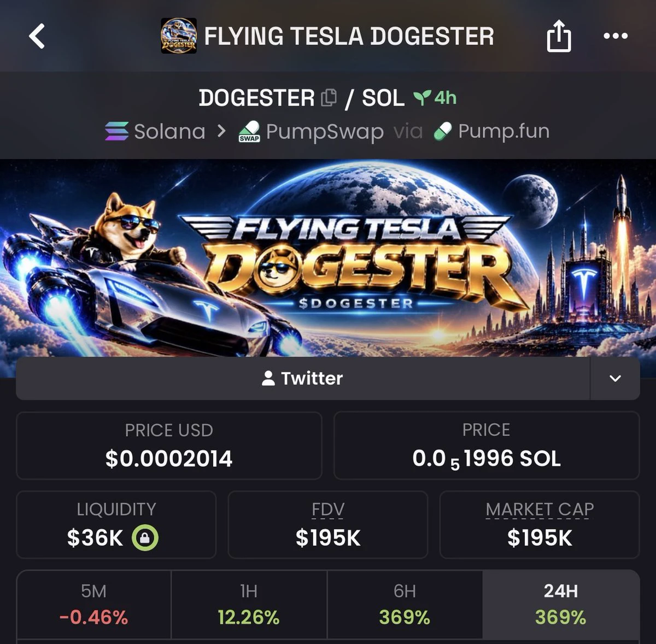Open the three-dot more options menu
This screenshot has height=644, width=656.
(x=616, y=36)
